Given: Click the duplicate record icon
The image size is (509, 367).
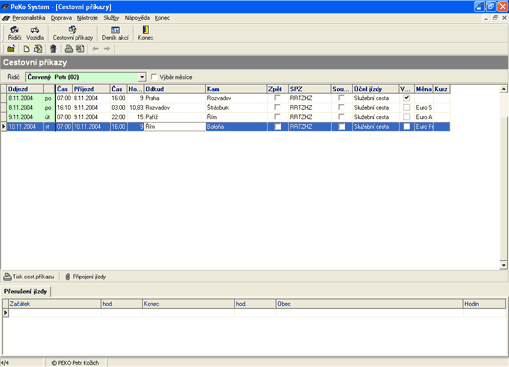Looking at the screenshot, I should click(x=38, y=49).
